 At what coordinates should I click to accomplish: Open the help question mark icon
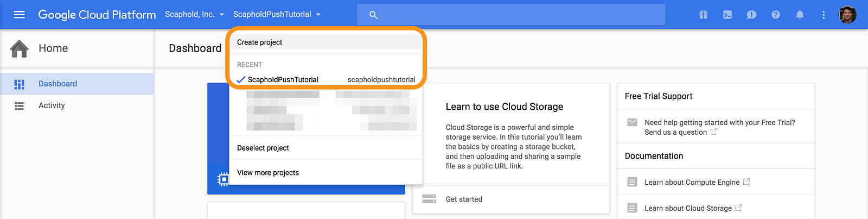click(776, 15)
